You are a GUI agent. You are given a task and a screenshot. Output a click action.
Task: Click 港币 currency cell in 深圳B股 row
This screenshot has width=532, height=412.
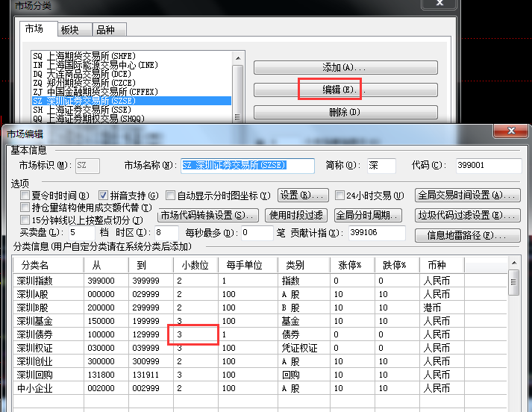[x=442, y=308]
